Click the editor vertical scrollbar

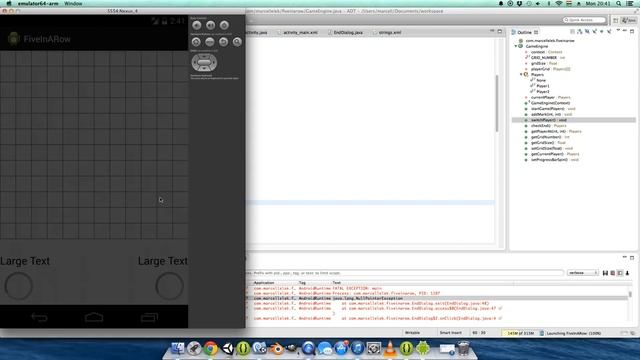tap(497, 104)
